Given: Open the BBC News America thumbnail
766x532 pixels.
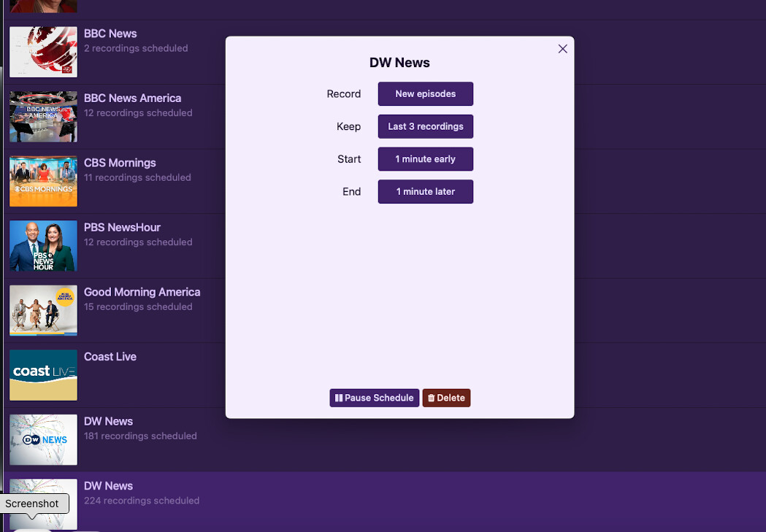Looking at the screenshot, I should [x=43, y=117].
